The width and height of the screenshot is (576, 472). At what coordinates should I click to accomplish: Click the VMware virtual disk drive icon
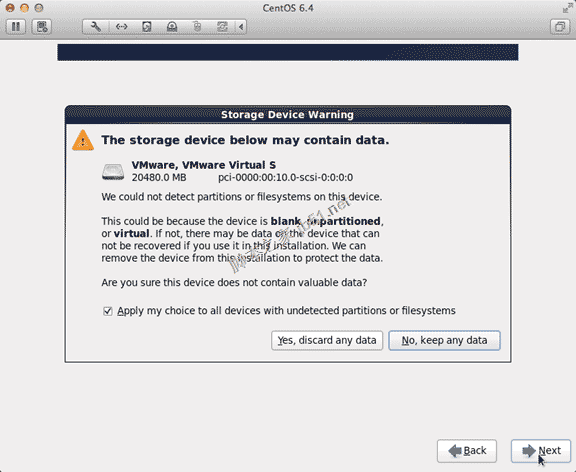113,172
